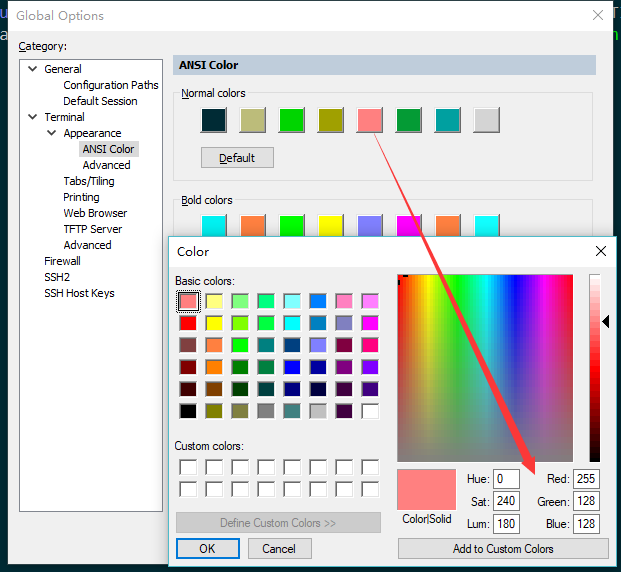Click the salmon pink normal color swatch
This screenshot has width=621, height=572.
tap(370, 120)
